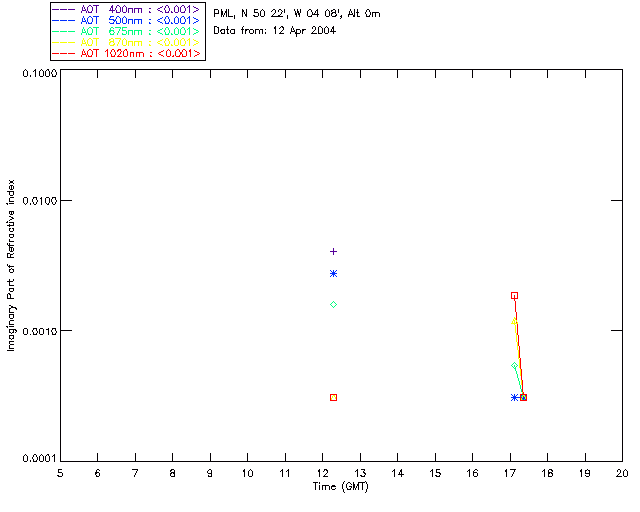Pick the green diamond marker near 17 GMT
Viewport: 640px width, 512px height.
514,365
